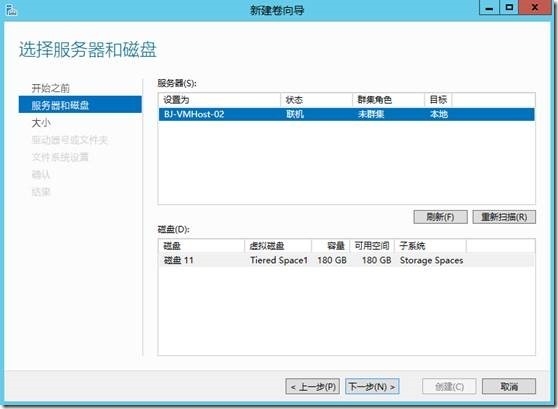This screenshot has height=409, width=558.
Task: Select the 服务器和磁盘 step
Action: pos(80,105)
